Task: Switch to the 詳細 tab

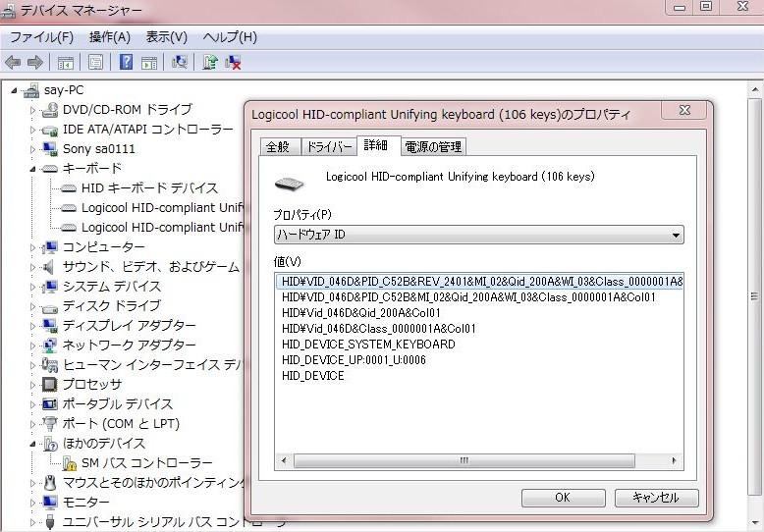Action: point(378,144)
